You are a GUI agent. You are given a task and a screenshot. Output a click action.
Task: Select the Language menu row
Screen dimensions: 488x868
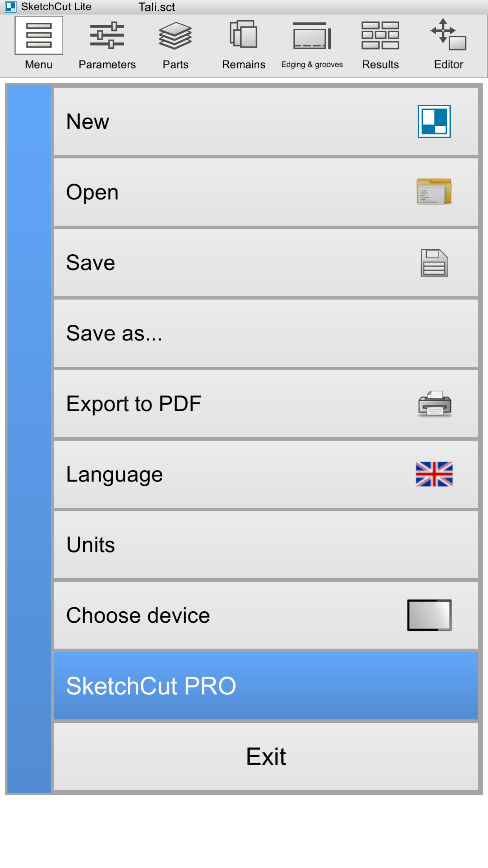click(266, 474)
